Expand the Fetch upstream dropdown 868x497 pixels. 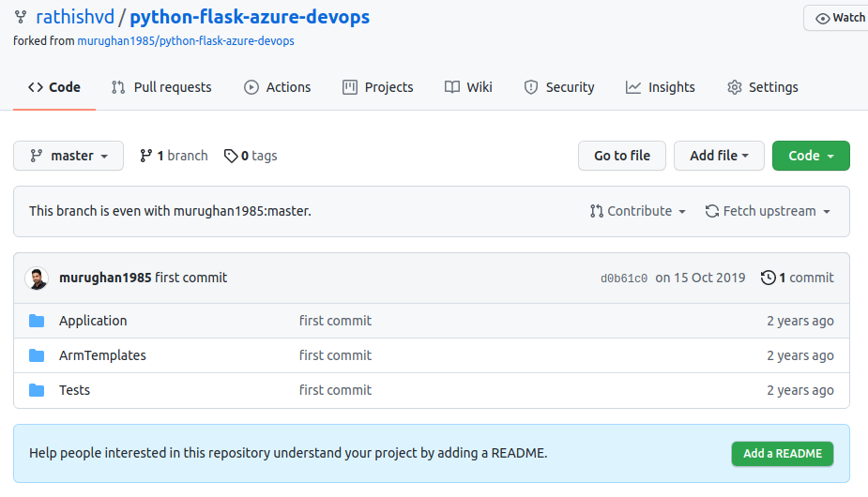[x=768, y=211]
